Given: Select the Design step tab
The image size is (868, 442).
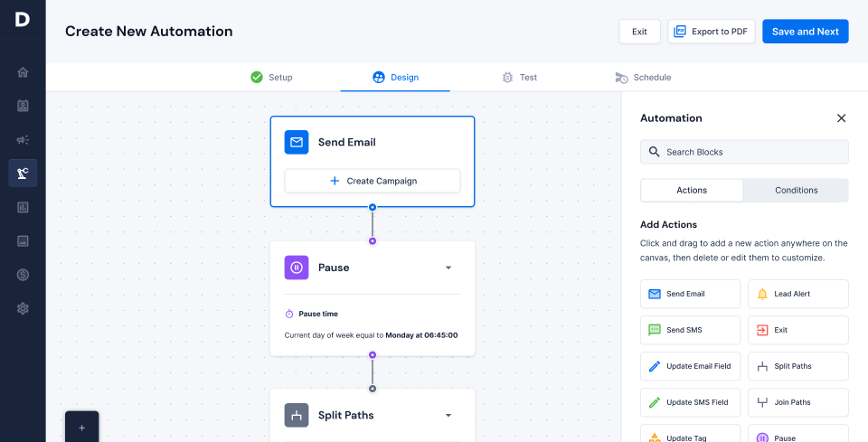Looking at the screenshot, I should 395,78.
